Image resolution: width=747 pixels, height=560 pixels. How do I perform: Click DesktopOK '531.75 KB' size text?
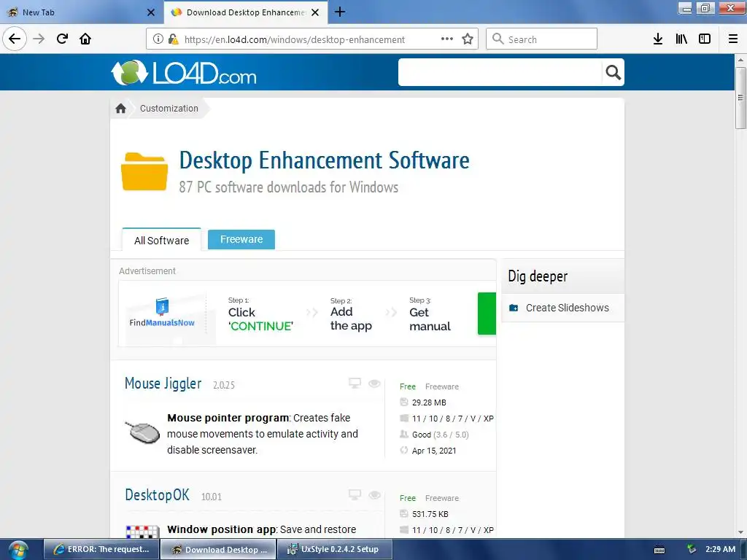(x=430, y=514)
